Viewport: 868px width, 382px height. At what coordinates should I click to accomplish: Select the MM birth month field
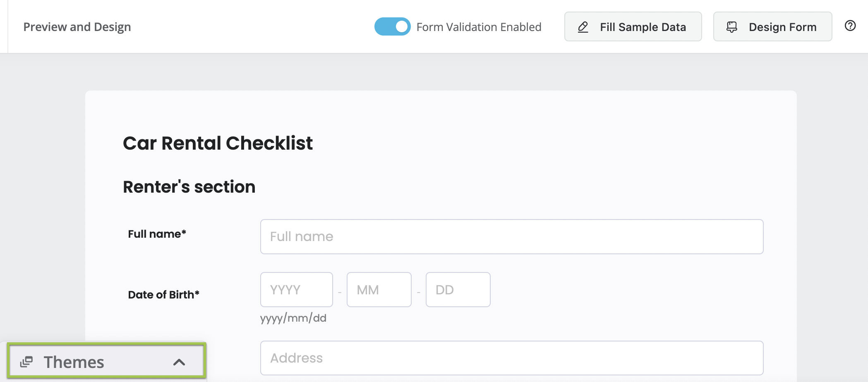point(379,290)
